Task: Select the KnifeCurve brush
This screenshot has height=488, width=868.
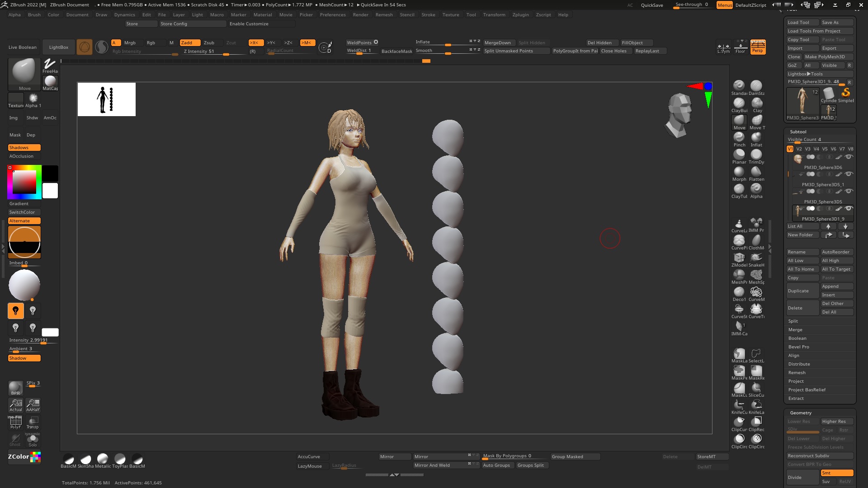Action: (x=739, y=405)
